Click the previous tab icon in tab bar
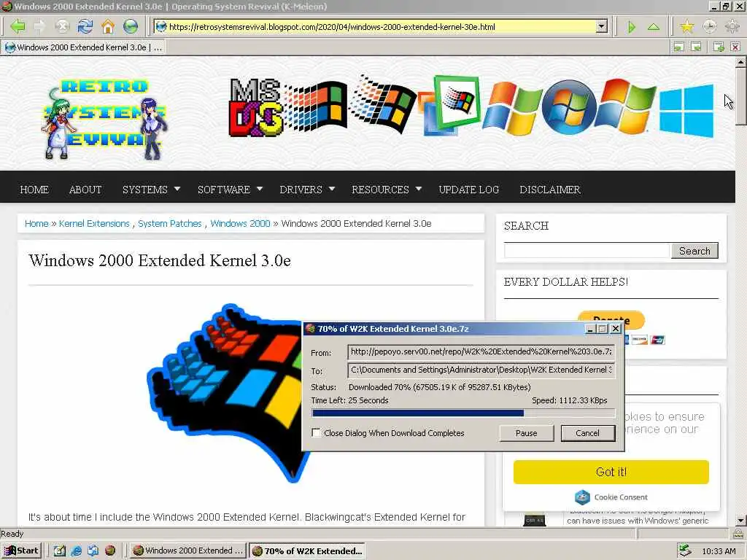 [679, 47]
